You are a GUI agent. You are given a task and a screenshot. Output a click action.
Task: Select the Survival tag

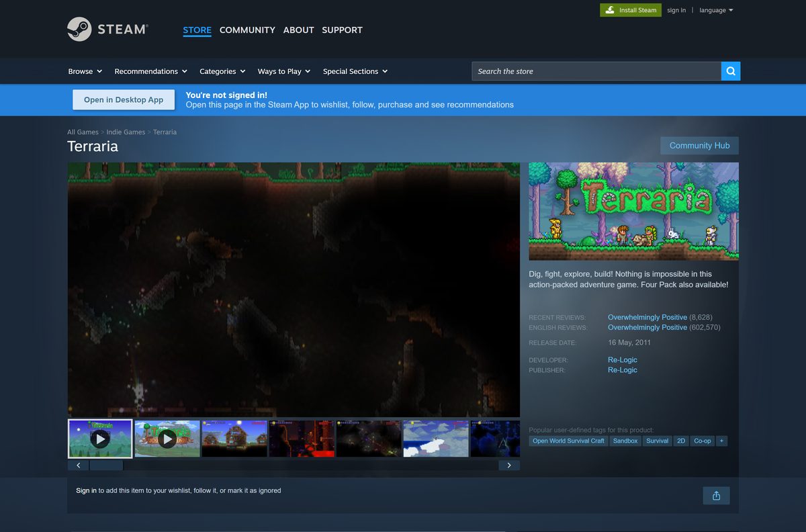[x=657, y=441]
